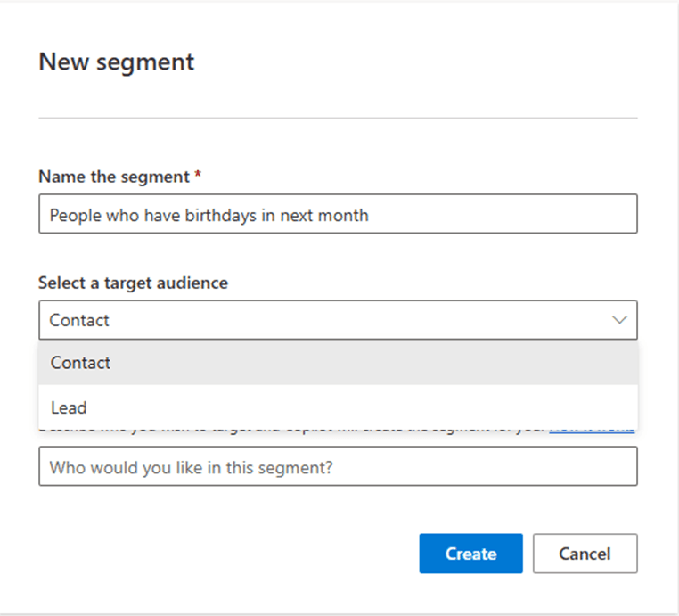Select Contact from the dropdown list

(x=80, y=363)
